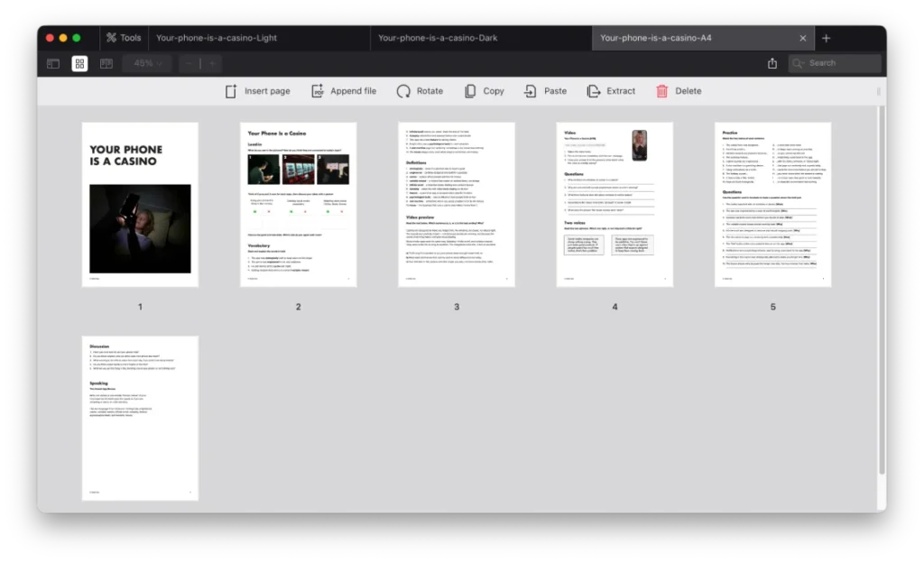Expand the 45% zoom level dropdown
The image size is (924, 562).
[148, 64]
